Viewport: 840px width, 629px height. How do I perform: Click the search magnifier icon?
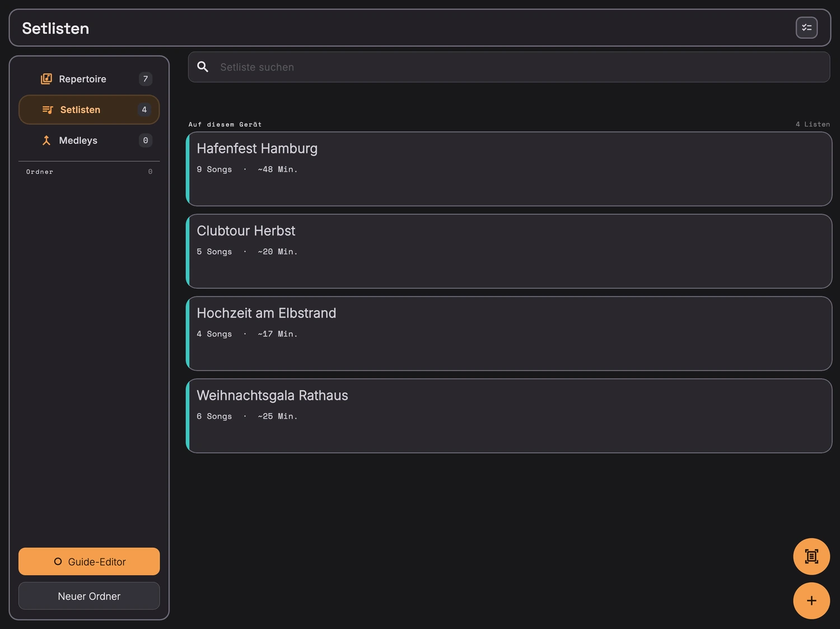[x=203, y=67]
